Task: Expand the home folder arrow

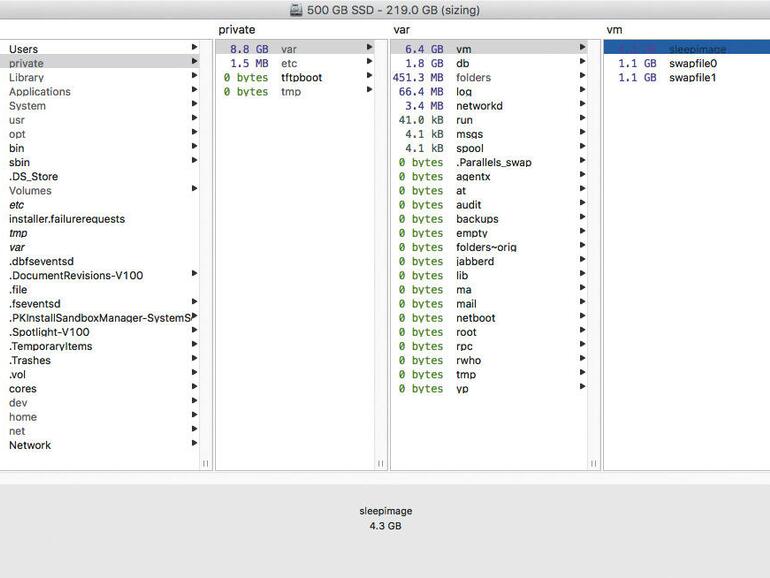Action: (x=194, y=414)
